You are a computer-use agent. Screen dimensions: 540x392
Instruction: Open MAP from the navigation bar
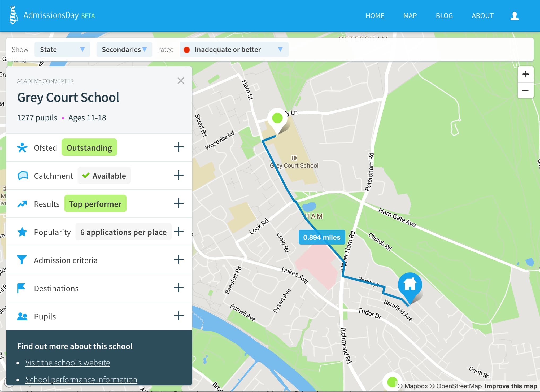(410, 16)
